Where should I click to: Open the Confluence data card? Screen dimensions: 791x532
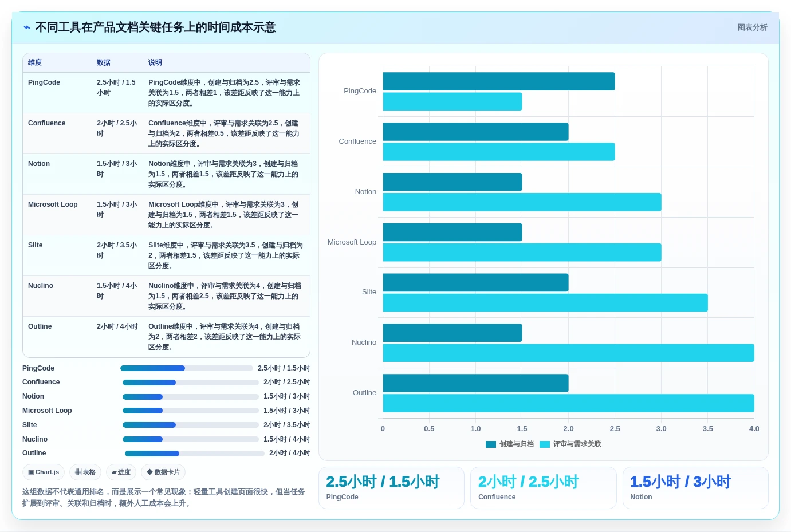[x=543, y=488]
